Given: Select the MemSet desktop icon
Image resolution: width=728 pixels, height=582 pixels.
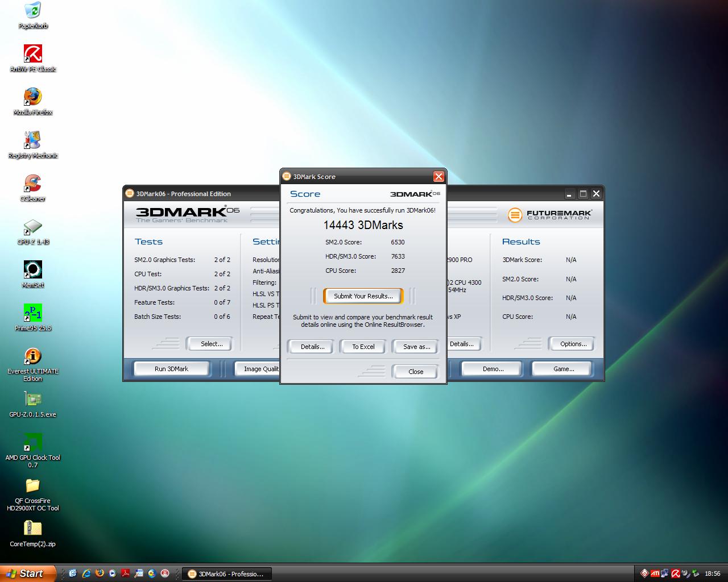Looking at the screenshot, I should 33,275.
